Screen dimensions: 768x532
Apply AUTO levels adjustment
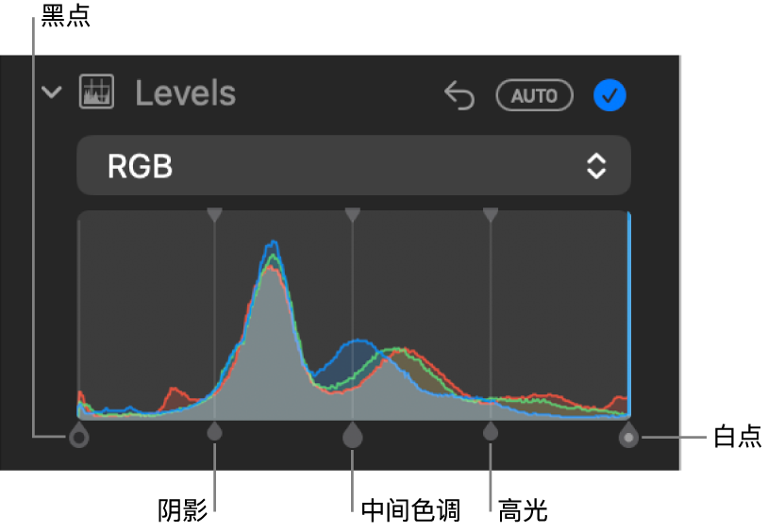pos(534,95)
